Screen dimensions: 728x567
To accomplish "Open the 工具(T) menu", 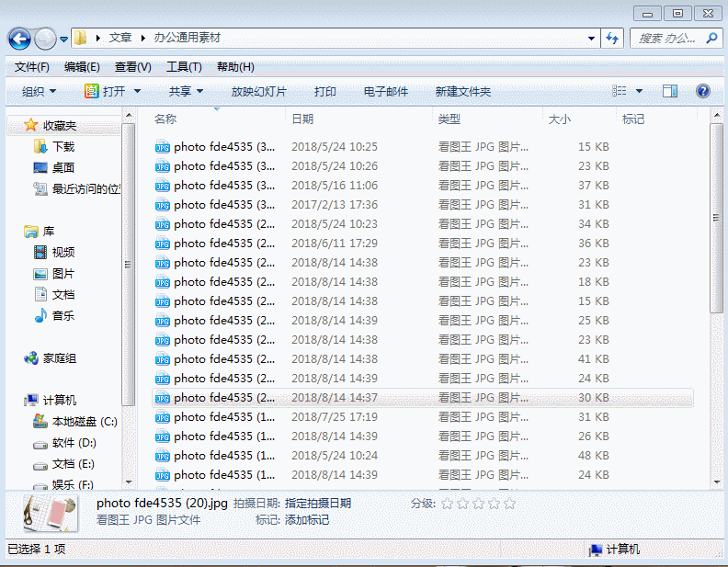I will click(184, 67).
